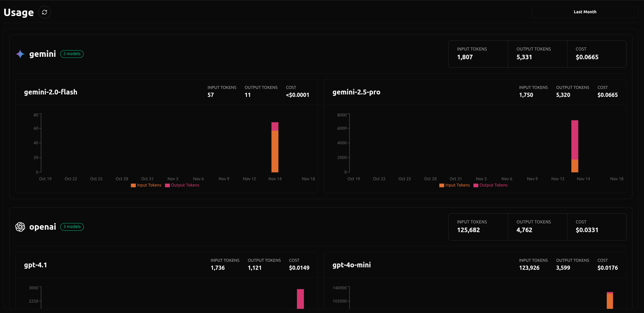Open the Last Month time range dropdown
Viewport: 644px width, 313px height.
point(585,12)
